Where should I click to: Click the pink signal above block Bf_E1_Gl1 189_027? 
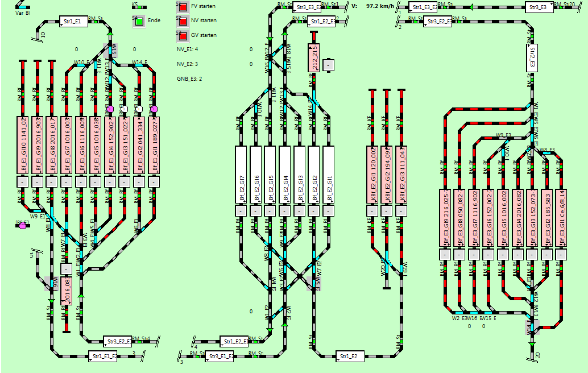coord(154,109)
